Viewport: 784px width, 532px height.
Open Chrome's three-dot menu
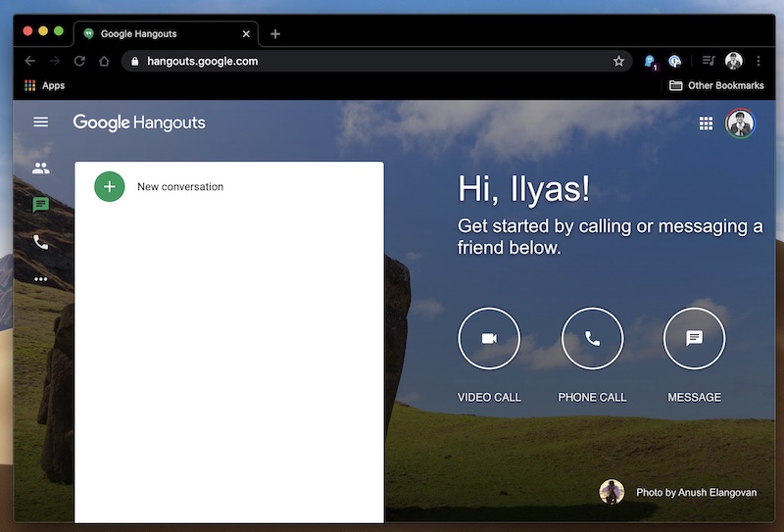click(759, 61)
